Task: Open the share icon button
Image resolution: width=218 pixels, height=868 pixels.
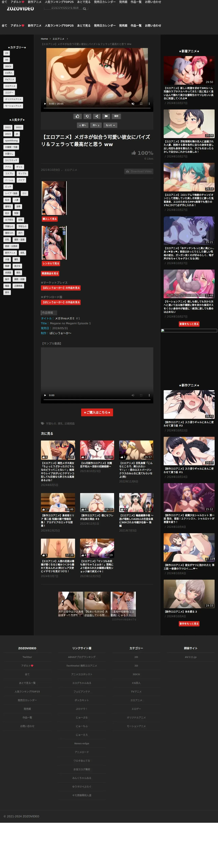Action: click(x=96, y=116)
